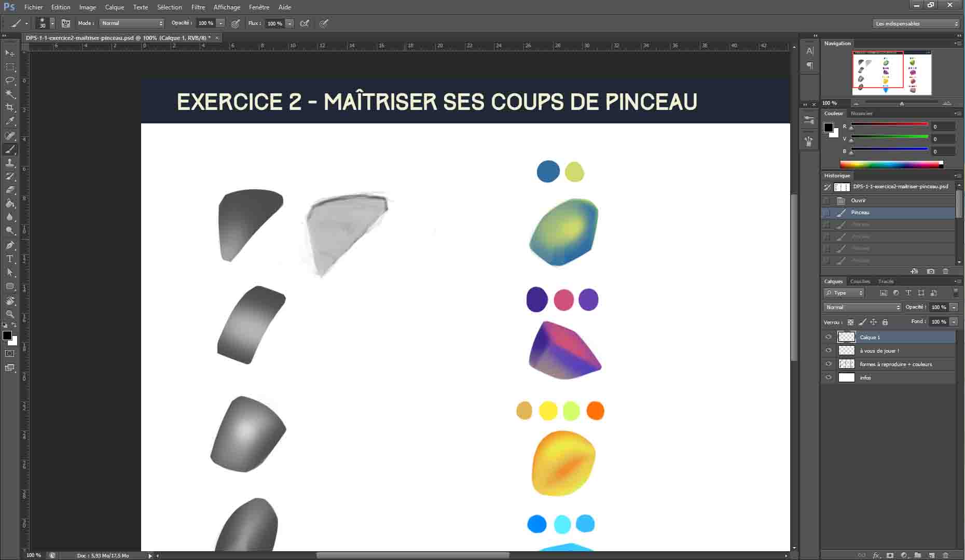Open the blend mode dropdown showing Normal
This screenshot has width=965, height=560.
coord(861,307)
